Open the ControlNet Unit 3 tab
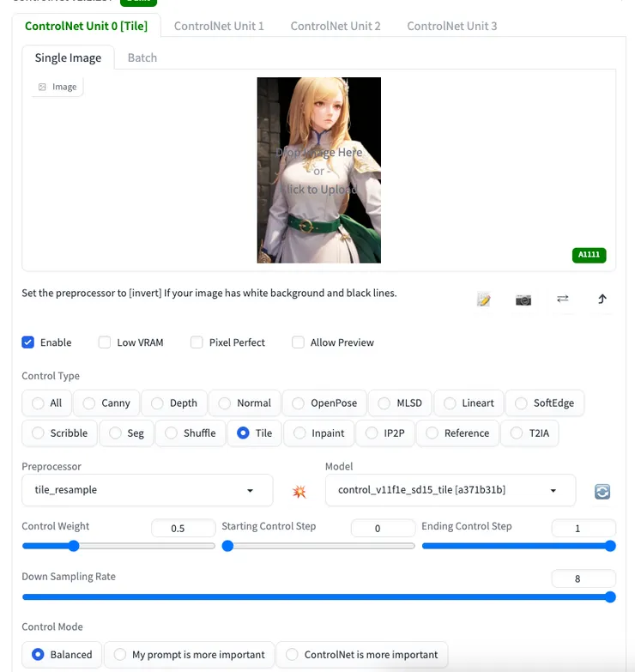 tap(451, 26)
